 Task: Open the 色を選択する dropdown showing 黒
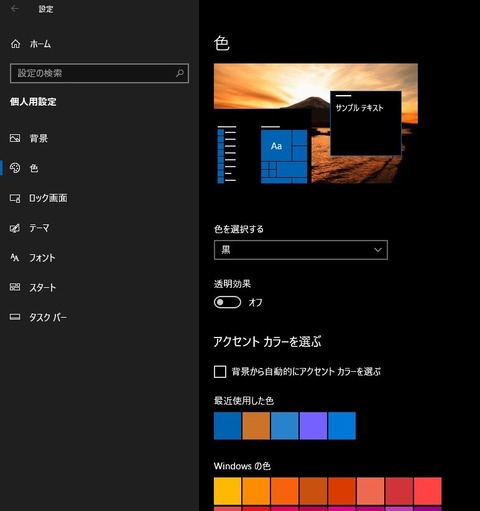pyautogui.click(x=301, y=250)
